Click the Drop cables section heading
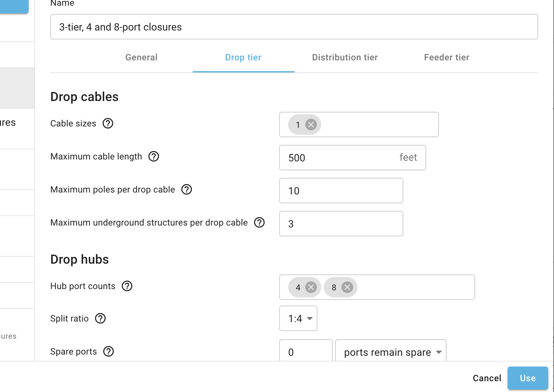This screenshot has height=392, width=554. click(x=84, y=97)
